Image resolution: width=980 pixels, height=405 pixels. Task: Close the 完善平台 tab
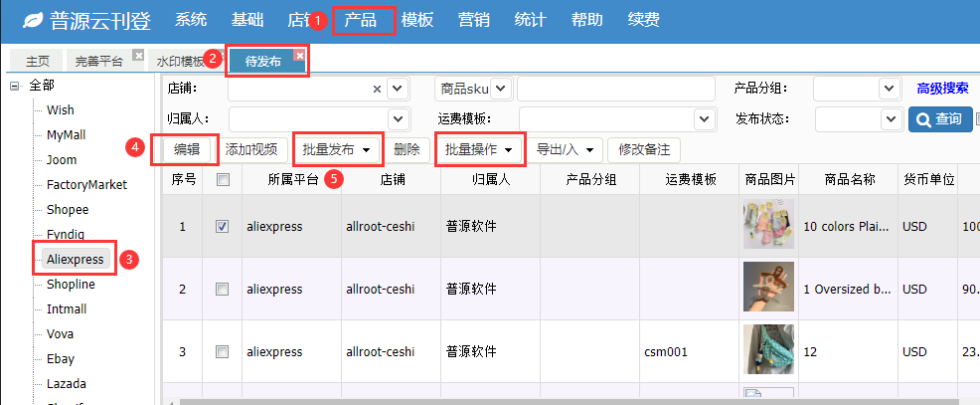pyautogui.click(x=139, y=55)
